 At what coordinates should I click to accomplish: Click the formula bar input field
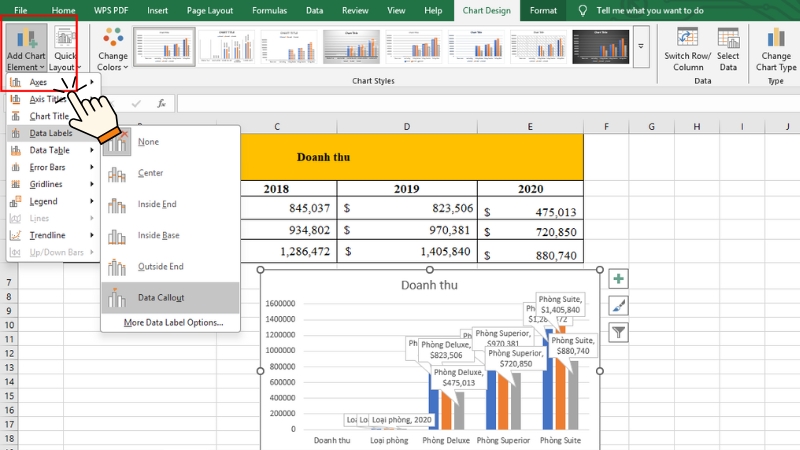pos(488,104)
